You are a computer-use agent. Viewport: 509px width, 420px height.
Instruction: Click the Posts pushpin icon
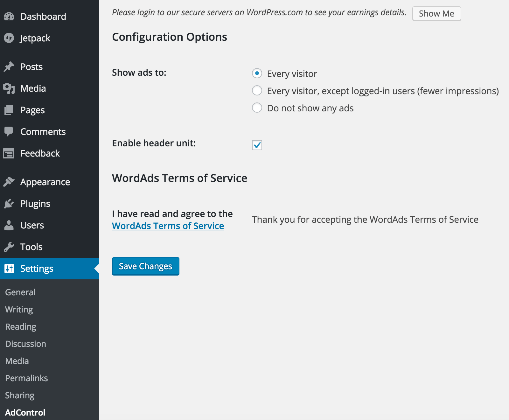[9, 67]
